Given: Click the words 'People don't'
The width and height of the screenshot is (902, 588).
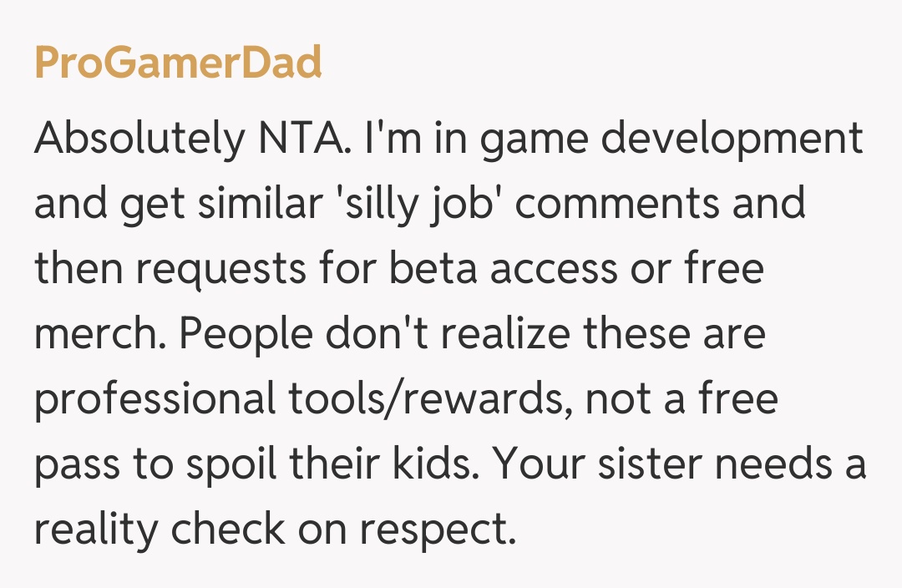Looking at the screenshot, I should (293, 335).
